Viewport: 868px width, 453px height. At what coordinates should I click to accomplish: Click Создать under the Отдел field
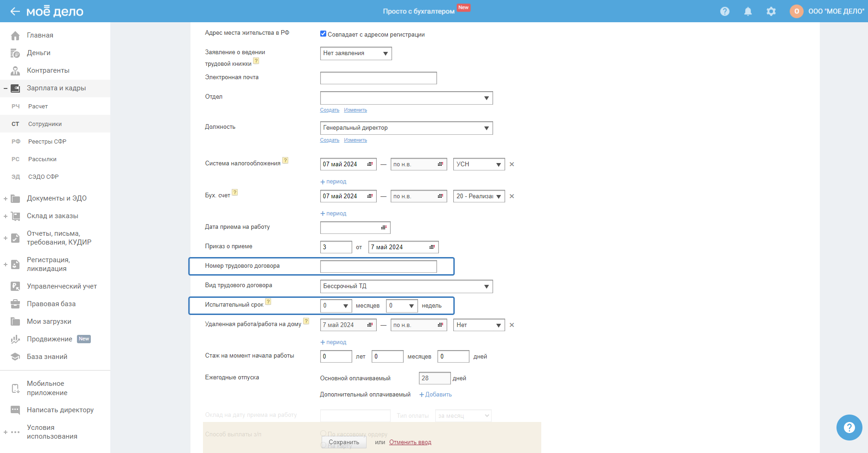coord(329,110)
